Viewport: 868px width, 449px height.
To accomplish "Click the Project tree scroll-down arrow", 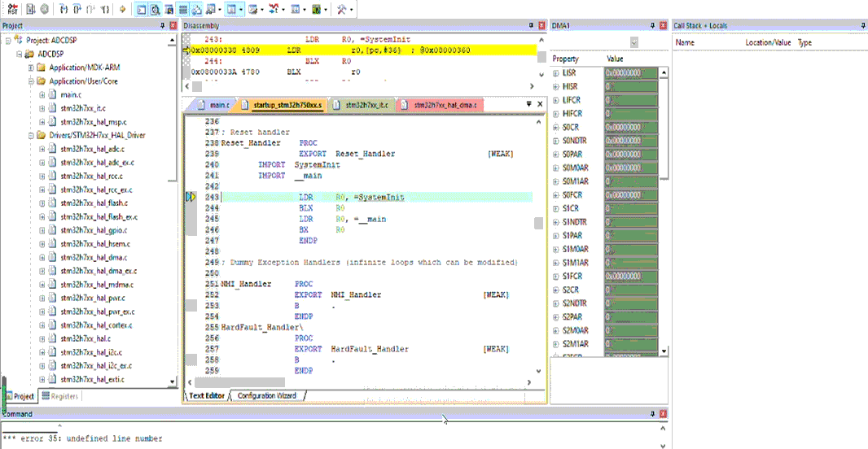I will click(173, 381).
